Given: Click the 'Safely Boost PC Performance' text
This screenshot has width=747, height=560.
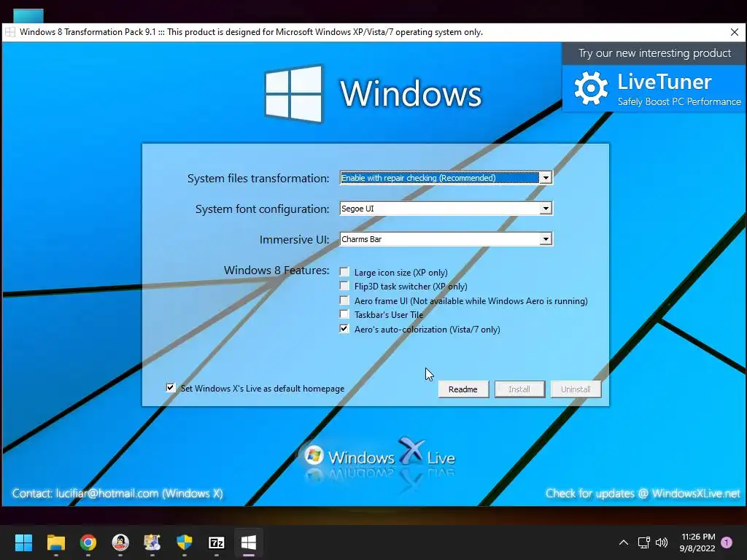Looking at the screenshot, I should click(x=679, y=101).
